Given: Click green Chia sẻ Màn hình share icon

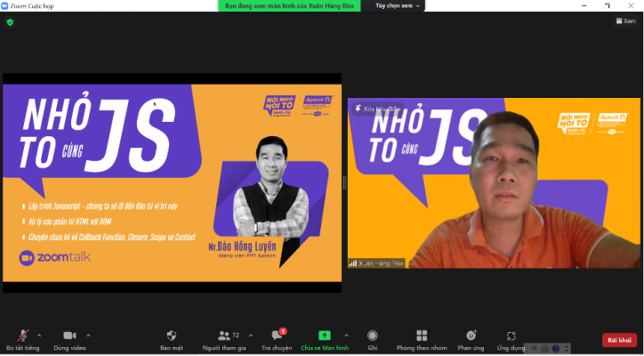Looking at the screenshot, I should 325,335.
